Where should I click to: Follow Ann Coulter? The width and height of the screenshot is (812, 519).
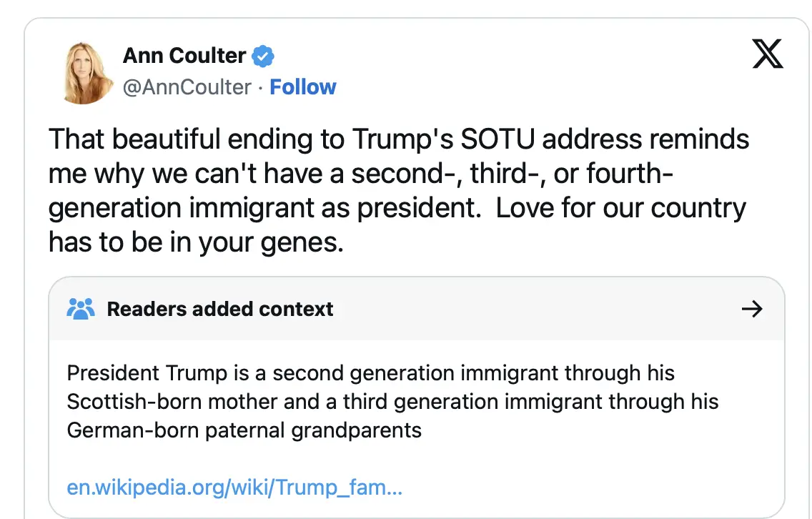point(303,87)
